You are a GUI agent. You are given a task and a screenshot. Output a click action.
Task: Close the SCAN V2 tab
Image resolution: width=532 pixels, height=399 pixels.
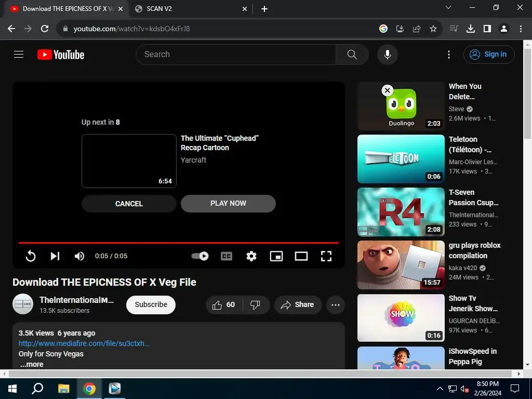(245, 9)
